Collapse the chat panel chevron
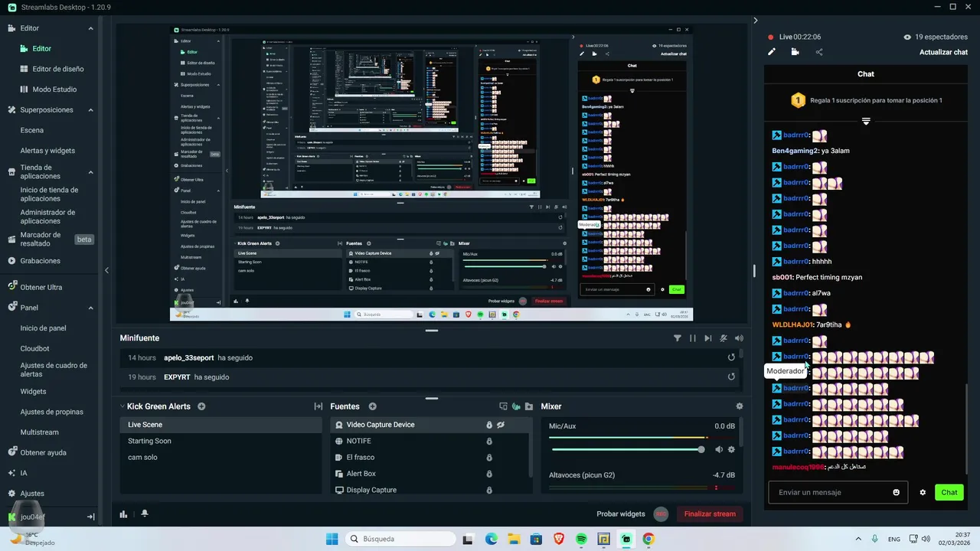 755,21
